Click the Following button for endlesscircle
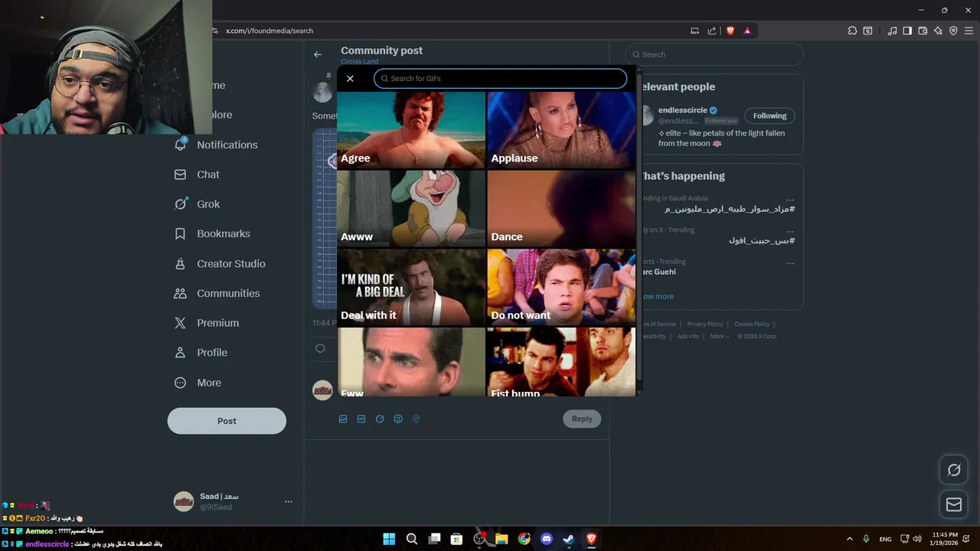 pos(769,116)
